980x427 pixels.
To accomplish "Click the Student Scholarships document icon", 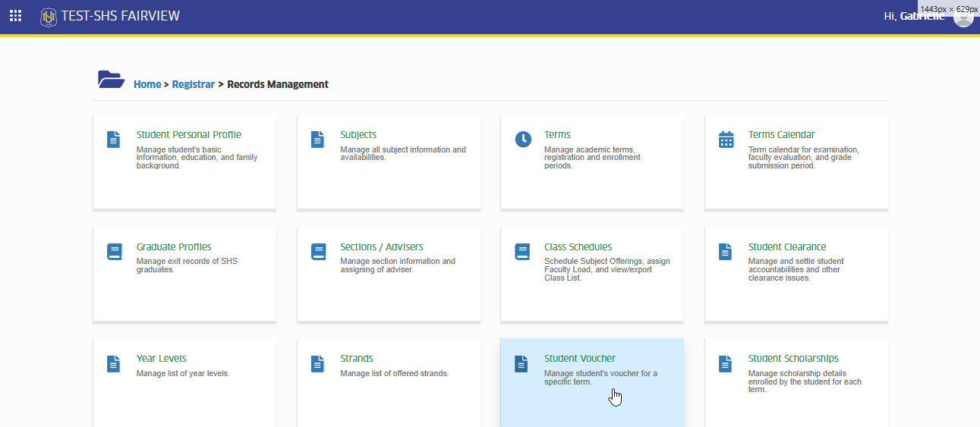I will coord(726,364).
